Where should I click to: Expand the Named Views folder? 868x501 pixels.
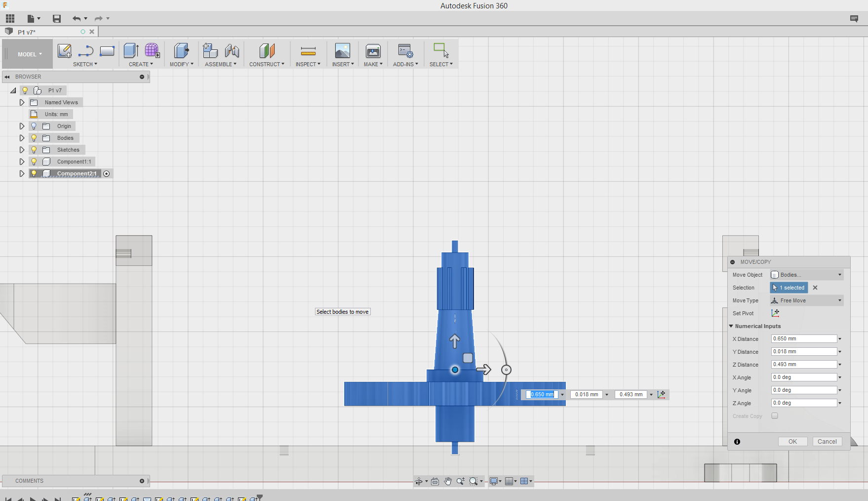(x=22, y=102)
